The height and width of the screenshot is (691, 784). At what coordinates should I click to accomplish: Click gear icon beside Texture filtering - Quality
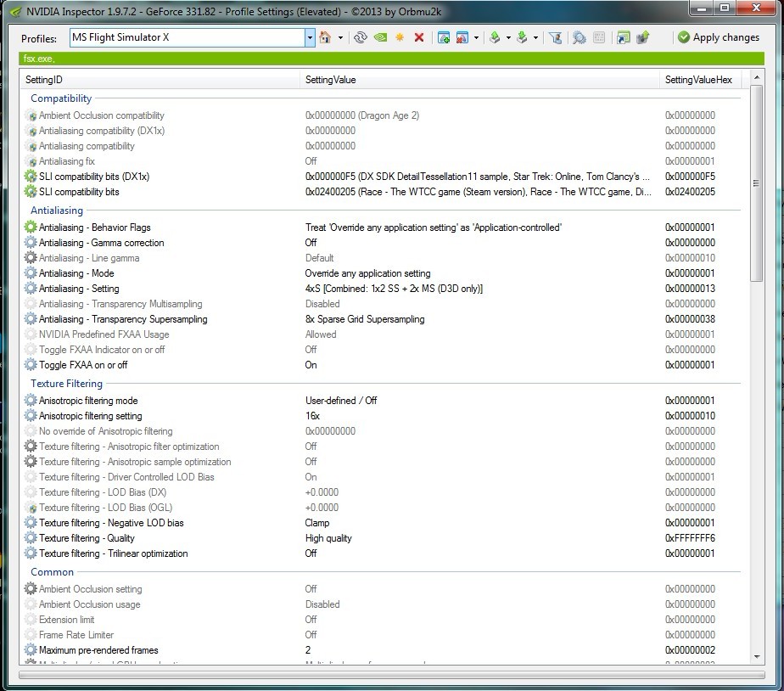(x=31, y=538)
